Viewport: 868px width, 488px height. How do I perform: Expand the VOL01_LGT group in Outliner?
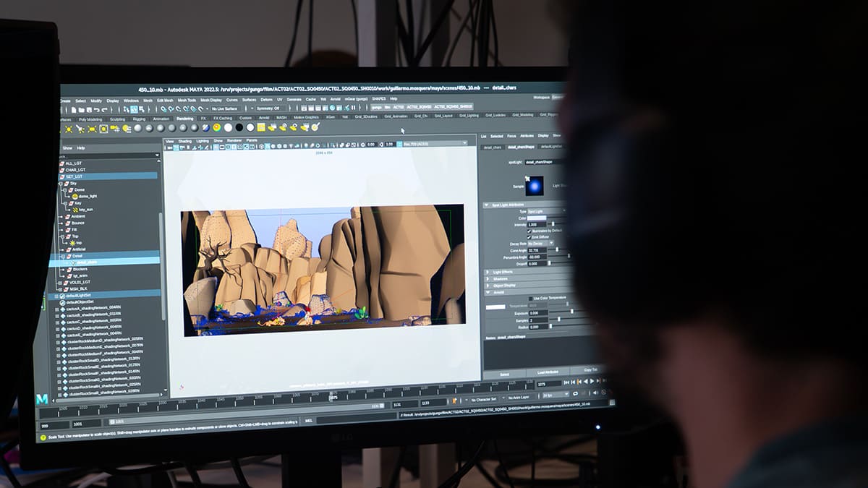[x=59, y=282]
